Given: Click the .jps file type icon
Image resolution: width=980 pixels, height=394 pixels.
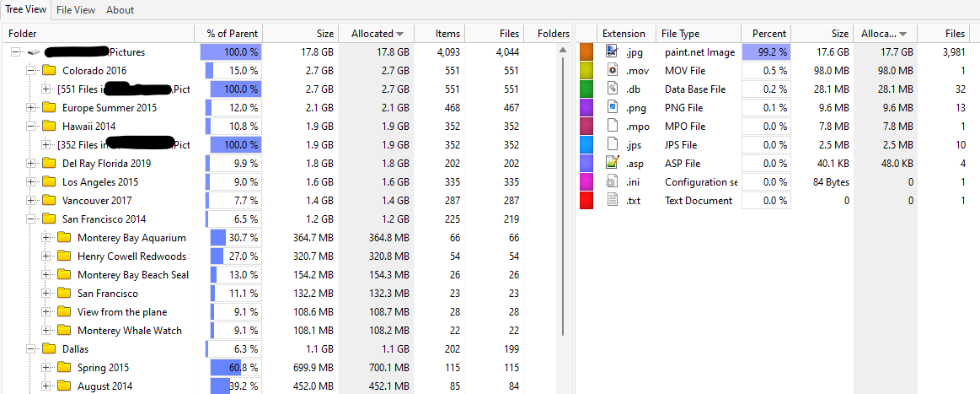Looking at the screenshot, I should [613, 145].
